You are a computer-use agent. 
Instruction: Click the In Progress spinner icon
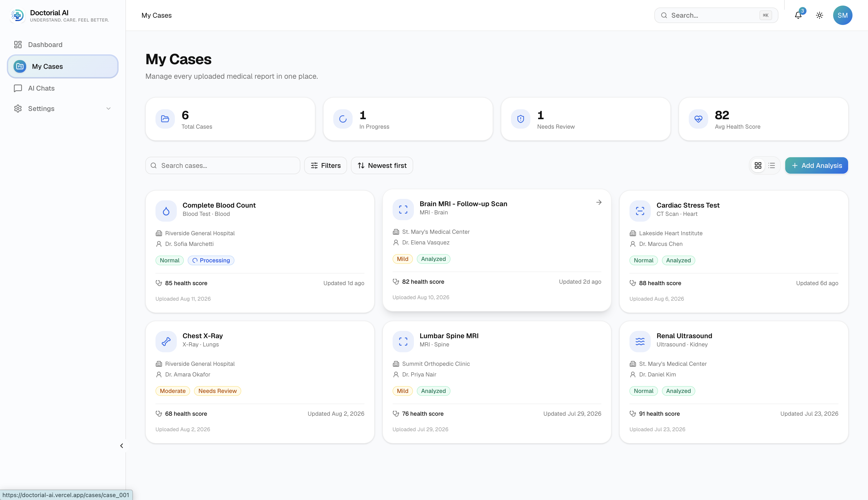coord(343,119)
